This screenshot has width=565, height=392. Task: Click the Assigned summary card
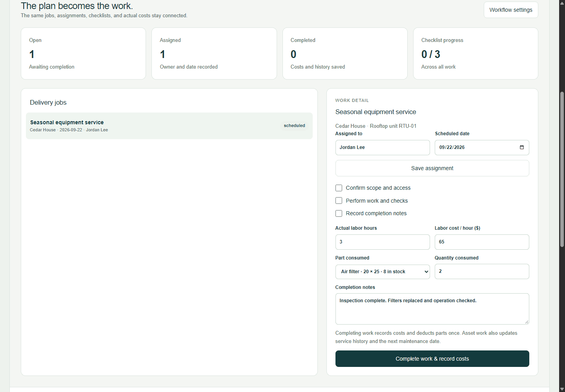(x=214, y=53)
